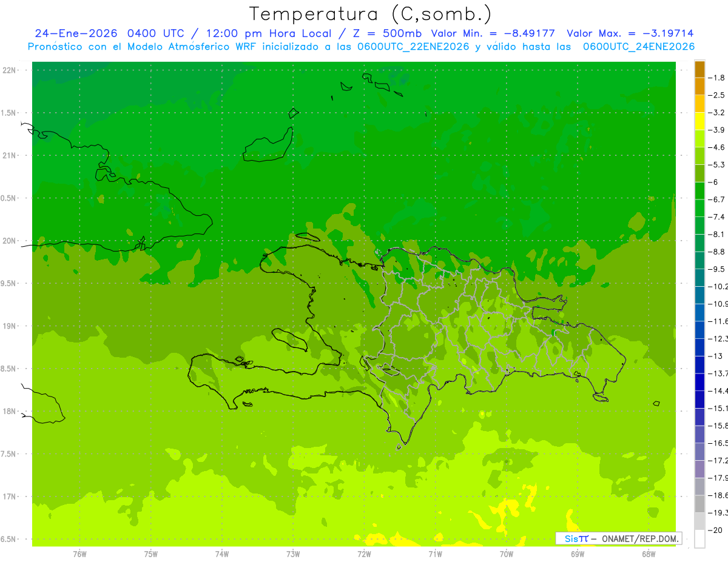The height and width of the screenshot is (562, 728).
Task: Click the purple swatch between -17.2 and -17.9
Action: 699,469
